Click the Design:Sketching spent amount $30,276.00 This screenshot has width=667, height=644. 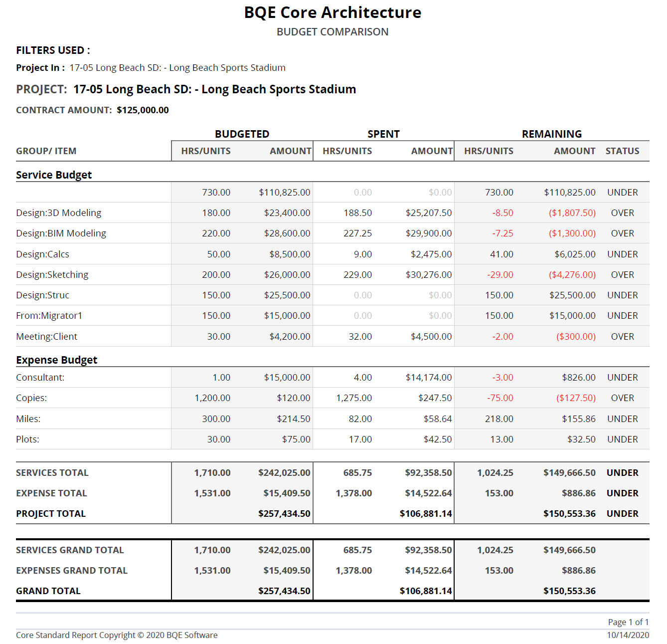(x=428, y=275)
